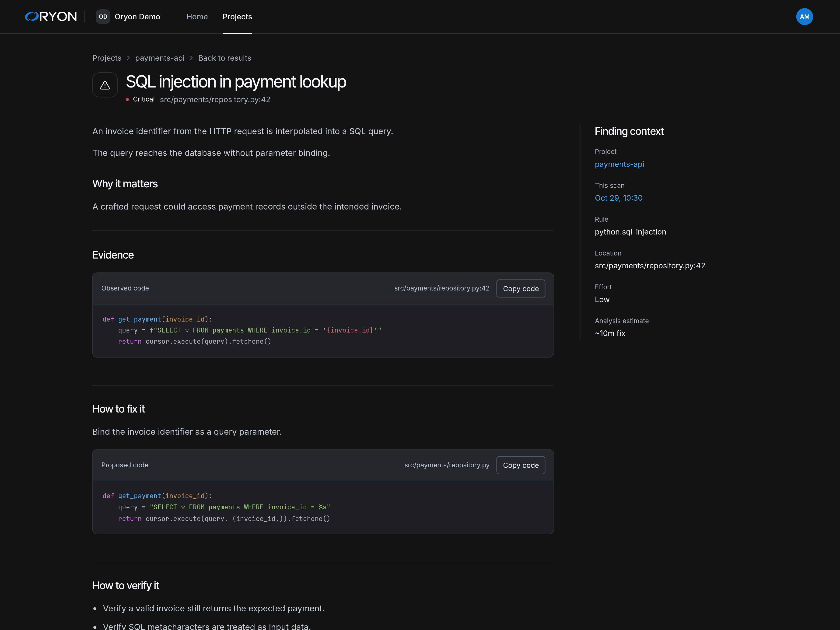The width and height of the screenshot is (840, 630).
Task: Click the Evidence heading
Action: coord(113,255)
